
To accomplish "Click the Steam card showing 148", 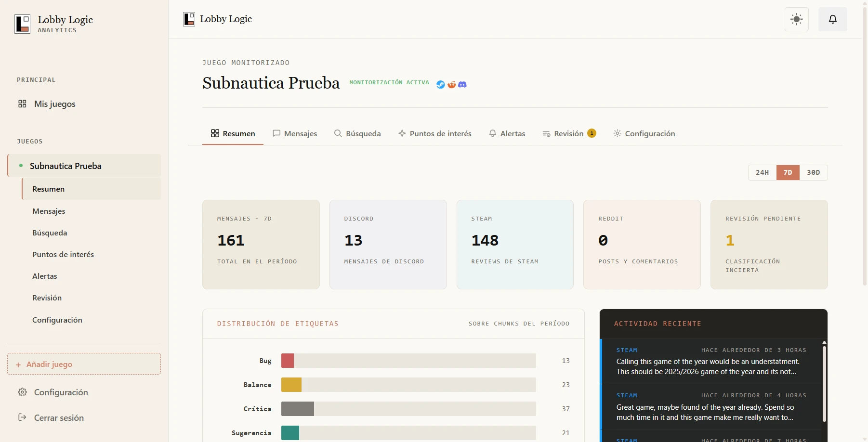I will (515, 245).
